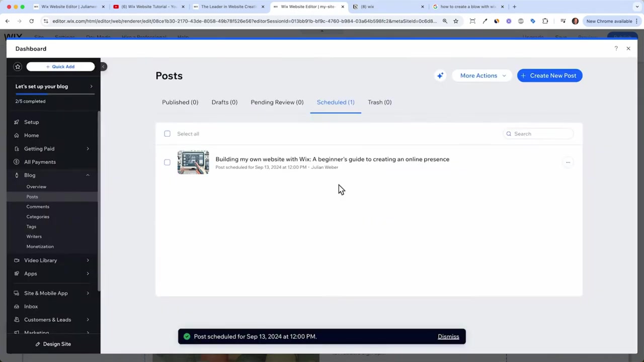Image resolution: width=644 pixels, height=362 pixels.
Task: Expand the Customers & Leads section
Action: (x=88, y=320)
